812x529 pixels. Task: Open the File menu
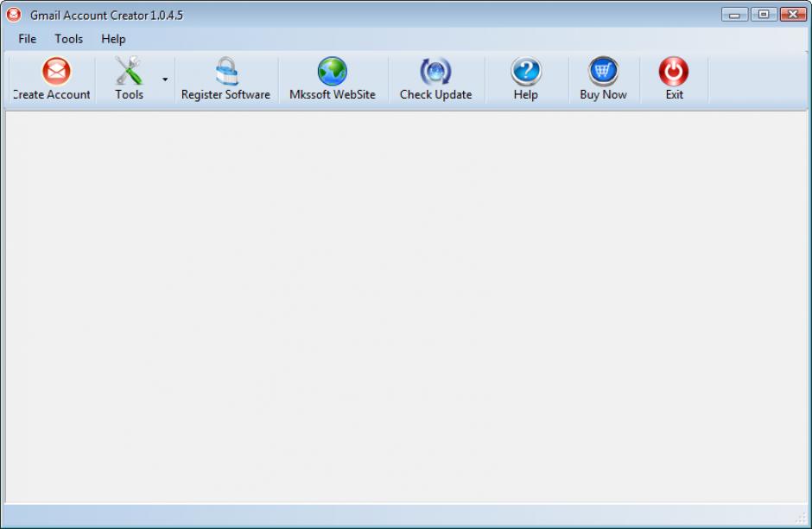coord(27,39)
